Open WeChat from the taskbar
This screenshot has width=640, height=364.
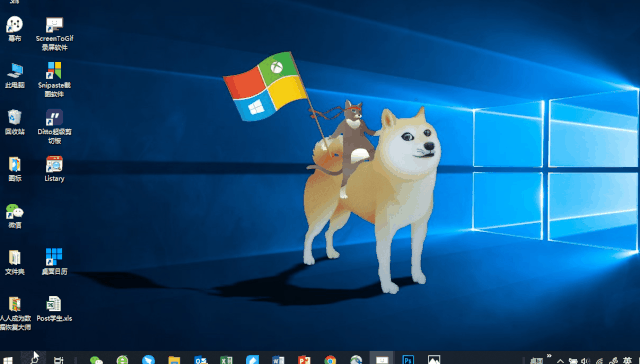click(96, 360)
